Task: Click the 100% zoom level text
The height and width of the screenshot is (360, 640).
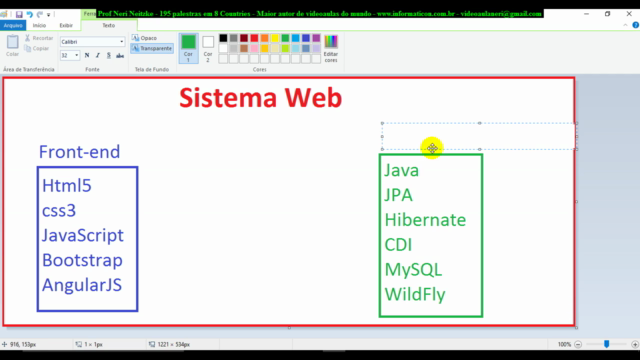Action: click(x=564, y=344)
